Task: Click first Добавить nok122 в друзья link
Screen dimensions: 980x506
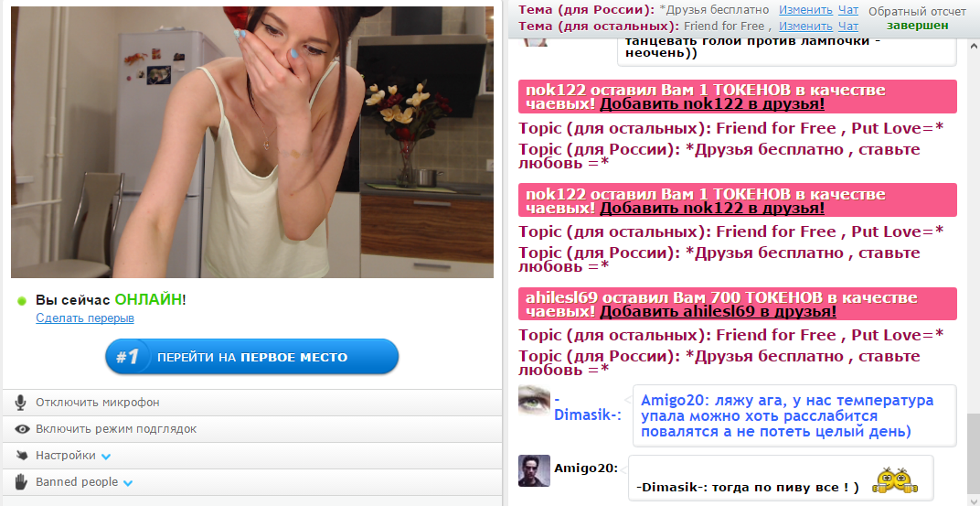Action: click(x=712, y=104)
